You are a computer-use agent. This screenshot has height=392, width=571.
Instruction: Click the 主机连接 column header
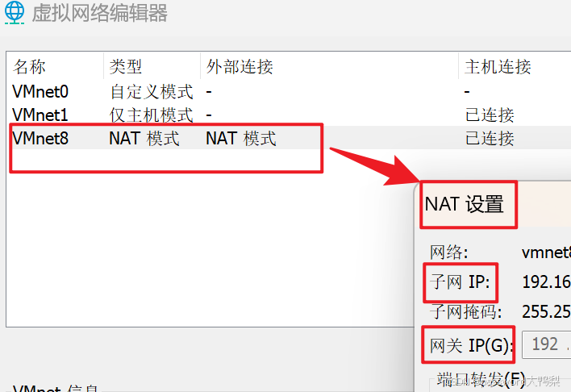point(498,67)
